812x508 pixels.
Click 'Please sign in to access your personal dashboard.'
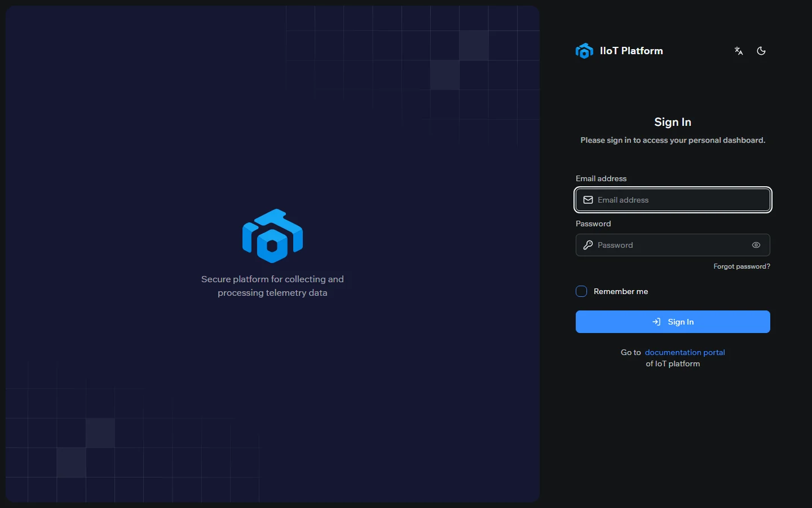[x=673, y=140]
